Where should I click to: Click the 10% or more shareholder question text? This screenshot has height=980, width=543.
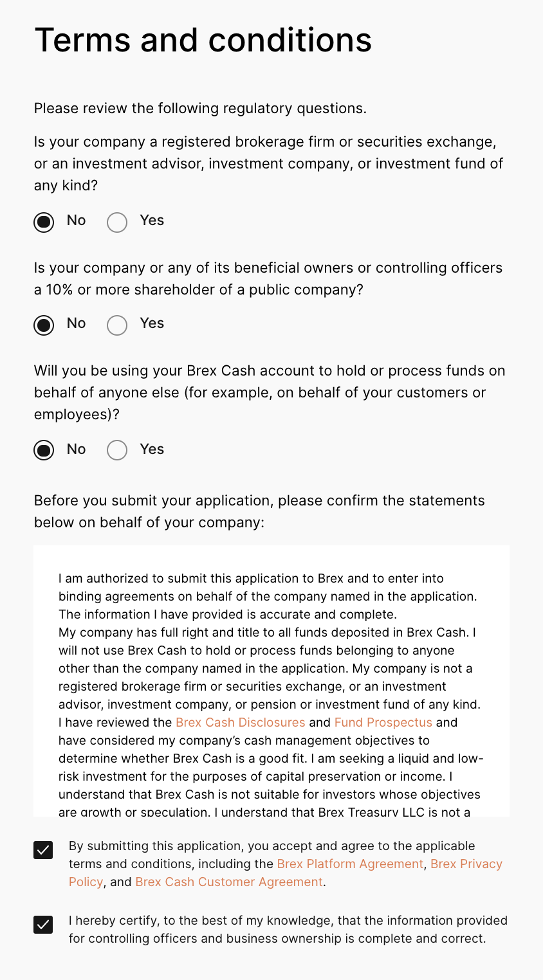(268, 278)
